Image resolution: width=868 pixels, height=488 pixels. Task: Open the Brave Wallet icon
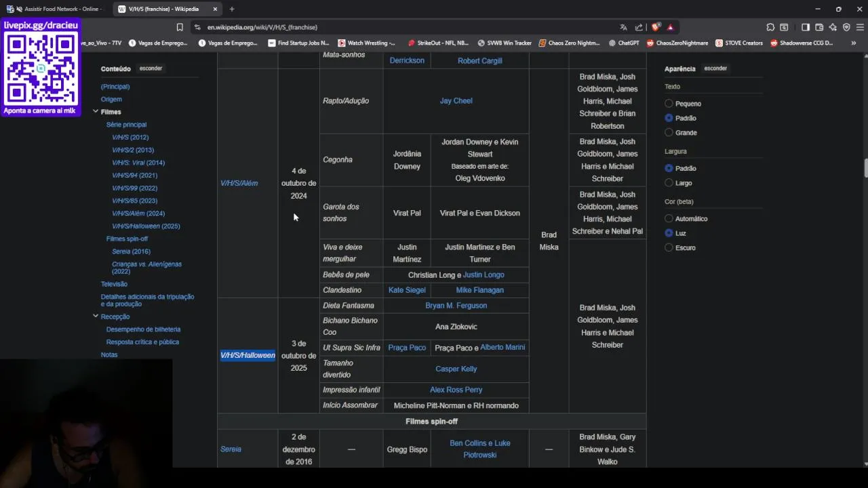pos(819,27)
